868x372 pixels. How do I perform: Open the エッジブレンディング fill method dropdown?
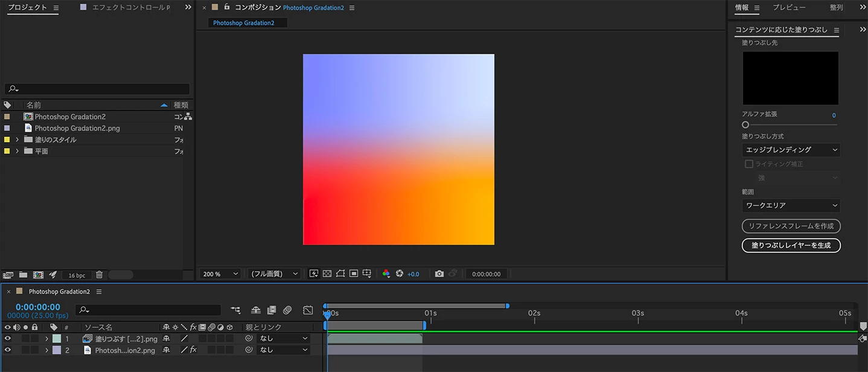pyautogui.click(x=791, y=150)
